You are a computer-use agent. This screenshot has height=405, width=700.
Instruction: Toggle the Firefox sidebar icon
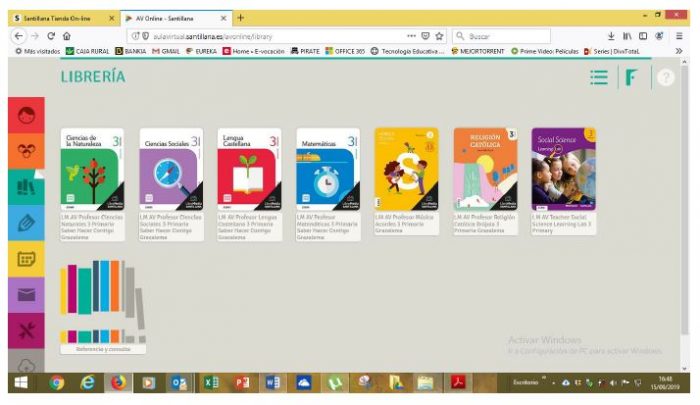pos(643,36)
